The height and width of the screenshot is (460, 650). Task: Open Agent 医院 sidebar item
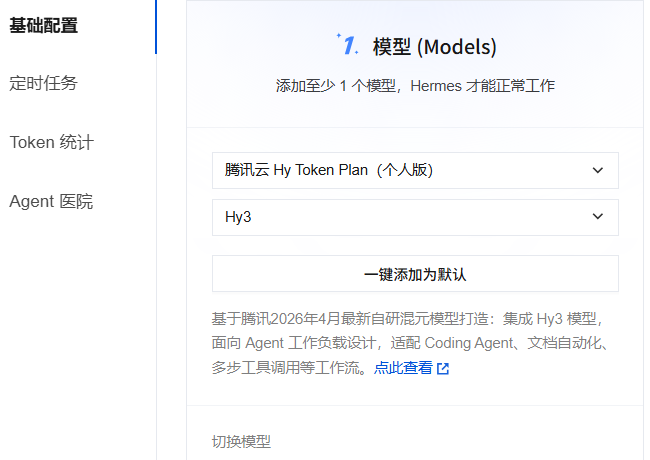tap(51, 201)
